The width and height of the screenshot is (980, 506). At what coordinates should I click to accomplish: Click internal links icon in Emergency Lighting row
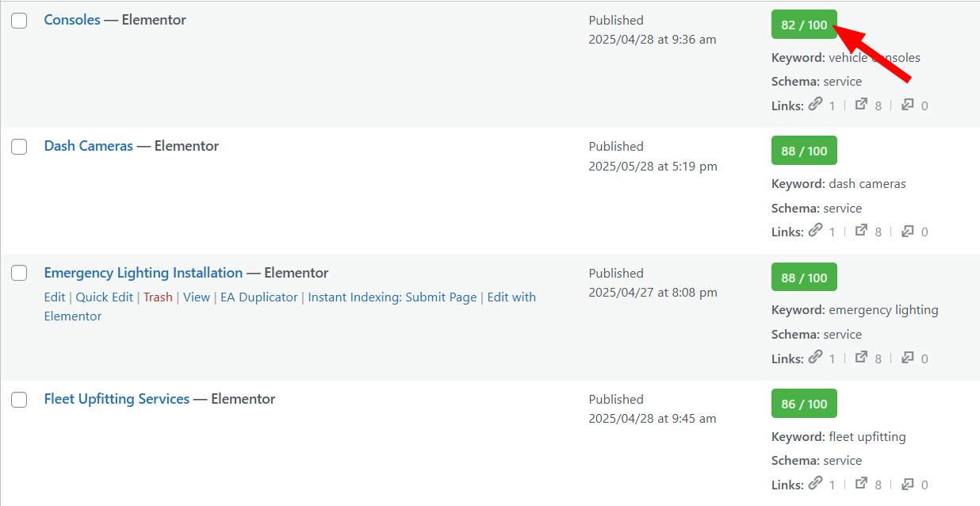pyautogui.click(x=815, y=357)
